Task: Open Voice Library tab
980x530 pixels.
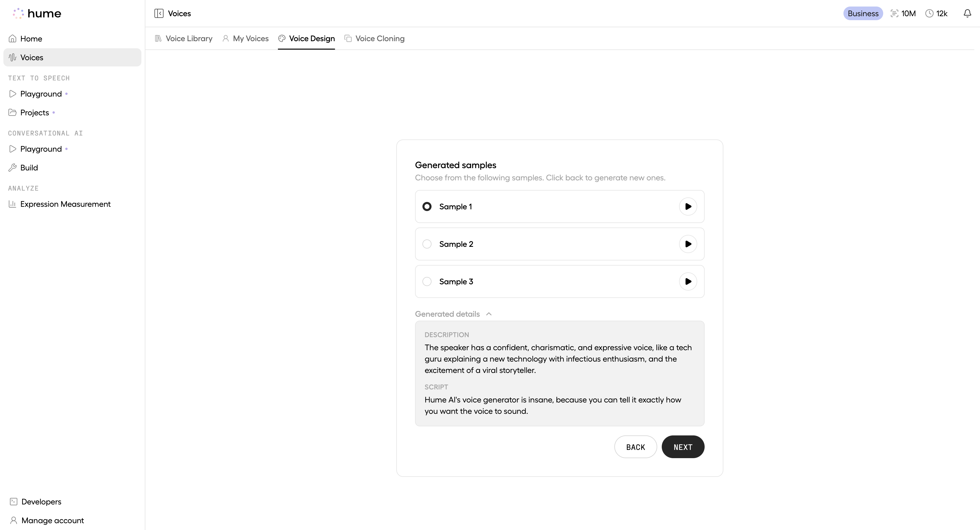Action: click(x=184, y=38)
